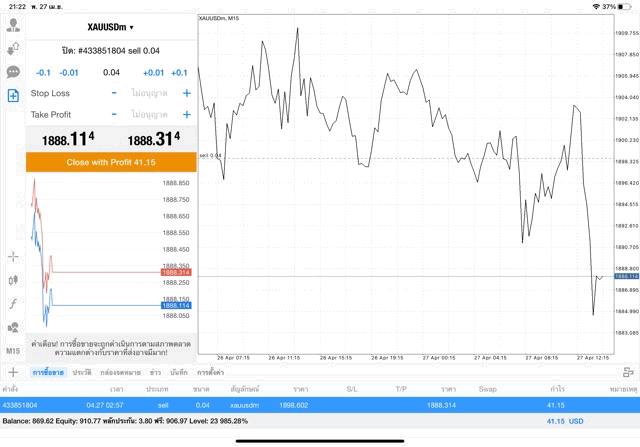Open the chat messages bubble icon
This screenshot has width=640, height=447.
pyautogui.click(x=13, y=72)
